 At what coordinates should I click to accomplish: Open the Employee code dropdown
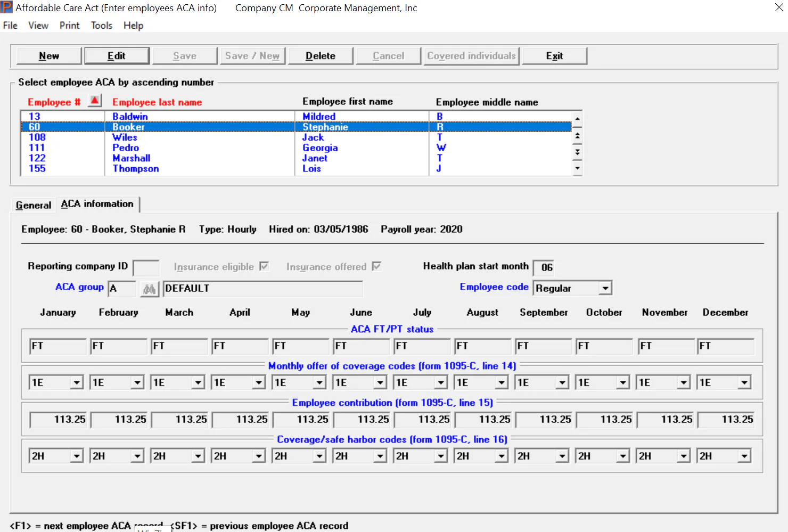click(x=605, y=288)
